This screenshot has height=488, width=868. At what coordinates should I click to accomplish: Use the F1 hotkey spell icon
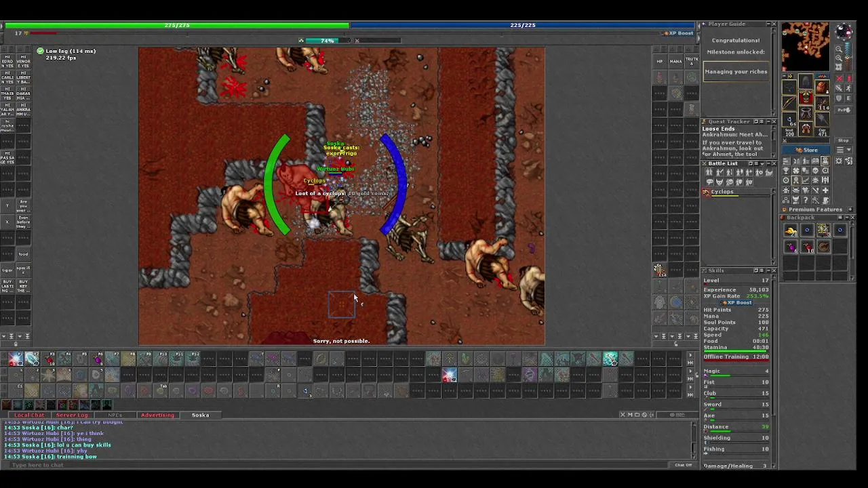click(x=16, y=359)
